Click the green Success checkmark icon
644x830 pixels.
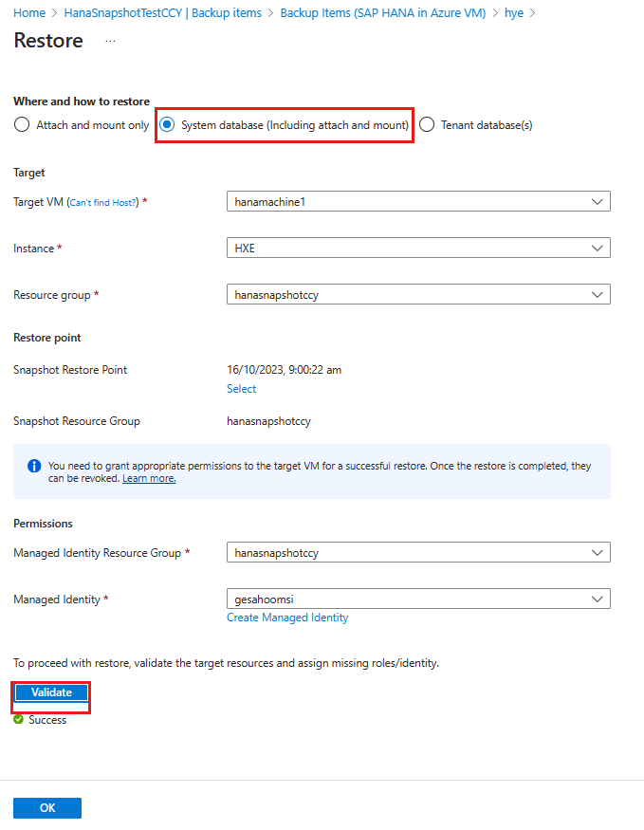click(x=20, y=719)
